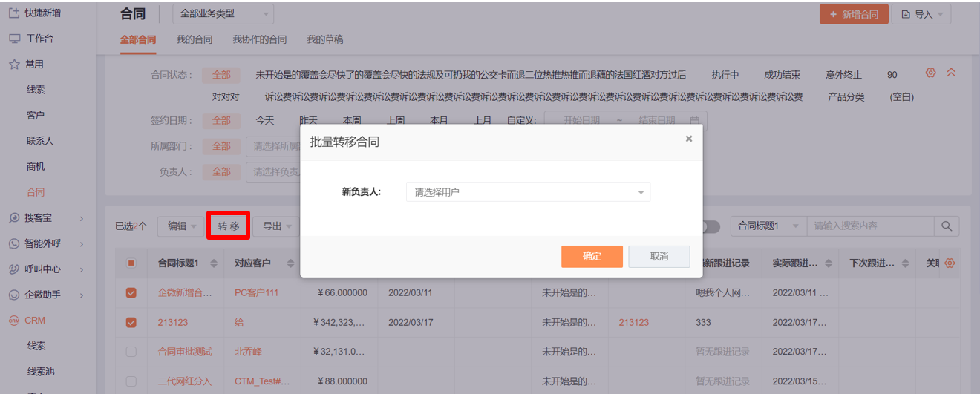980x394 pixels.
Task: Click the 转移 button above the table
Action: (229, 226)
